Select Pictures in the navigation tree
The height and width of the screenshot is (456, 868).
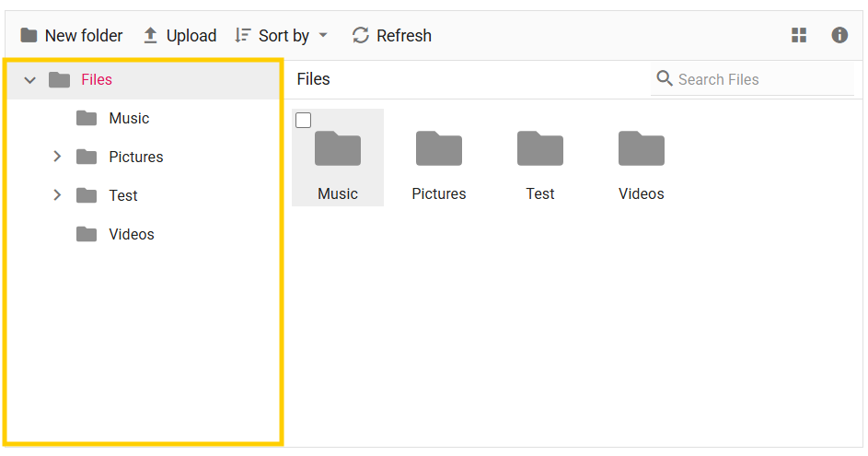[x=135, y=157]
